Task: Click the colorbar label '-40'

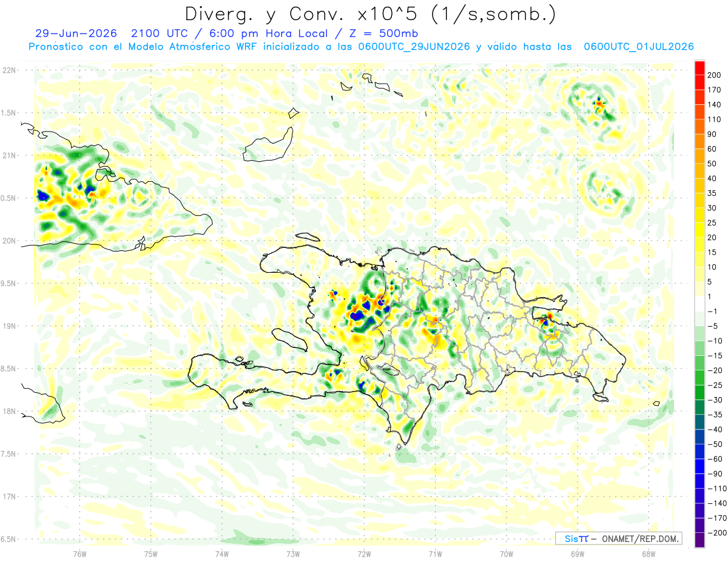Action: click(x=715, y=429)
